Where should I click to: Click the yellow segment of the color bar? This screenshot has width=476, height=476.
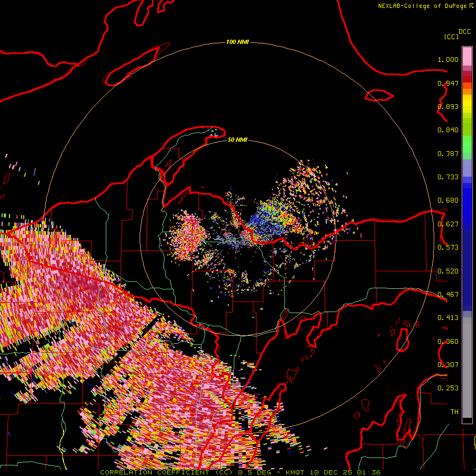point(467,105)
